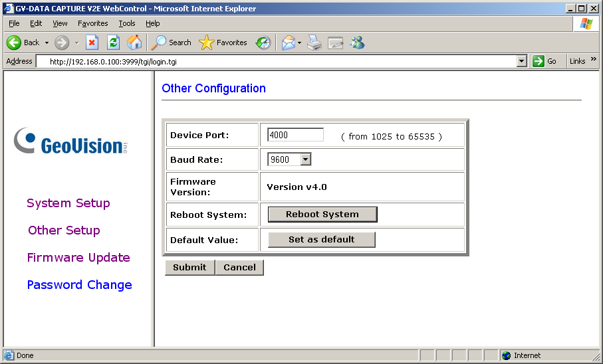Screen dimensions: 603x364
Task: Open the Password Change link
Action: 80,285
